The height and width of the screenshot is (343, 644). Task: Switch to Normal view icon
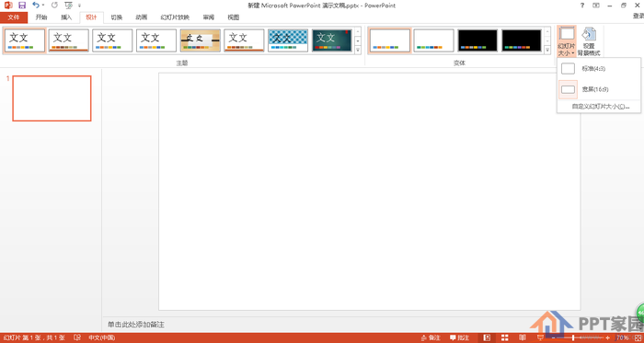coord(487,337)
